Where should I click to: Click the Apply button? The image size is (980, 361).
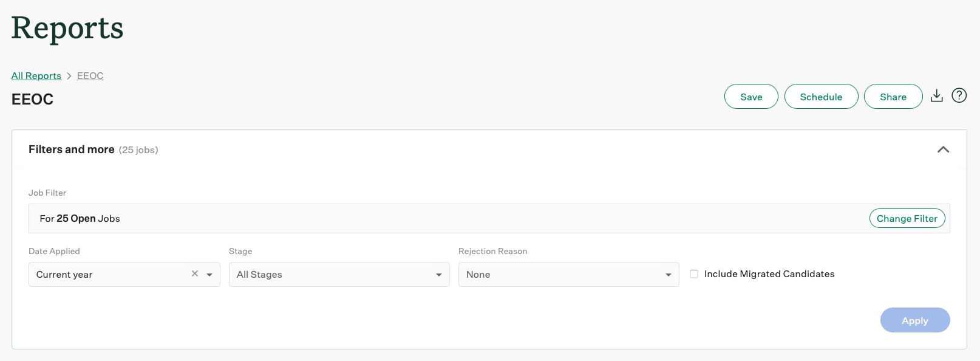[915, 320]
